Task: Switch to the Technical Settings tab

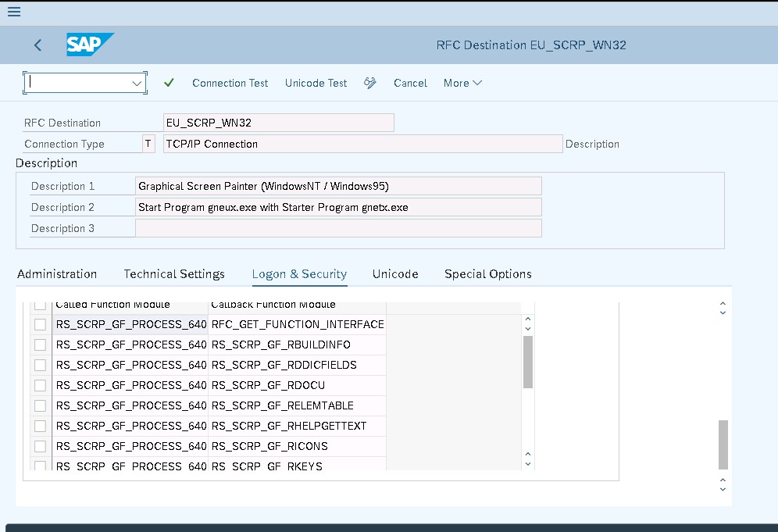Action: pyautogui.click(x=174, y=274)
